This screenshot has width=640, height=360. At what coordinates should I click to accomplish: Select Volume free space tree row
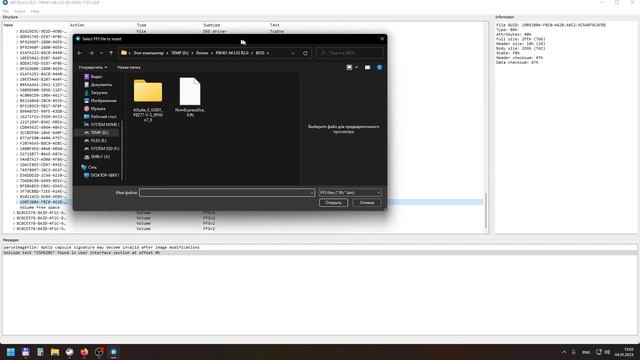(x=40, y=207)
